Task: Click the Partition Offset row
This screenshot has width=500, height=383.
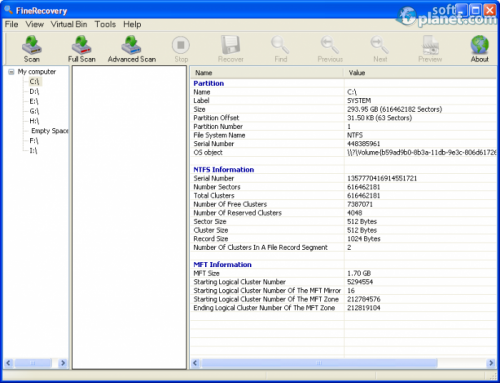Action: (343, 118)
